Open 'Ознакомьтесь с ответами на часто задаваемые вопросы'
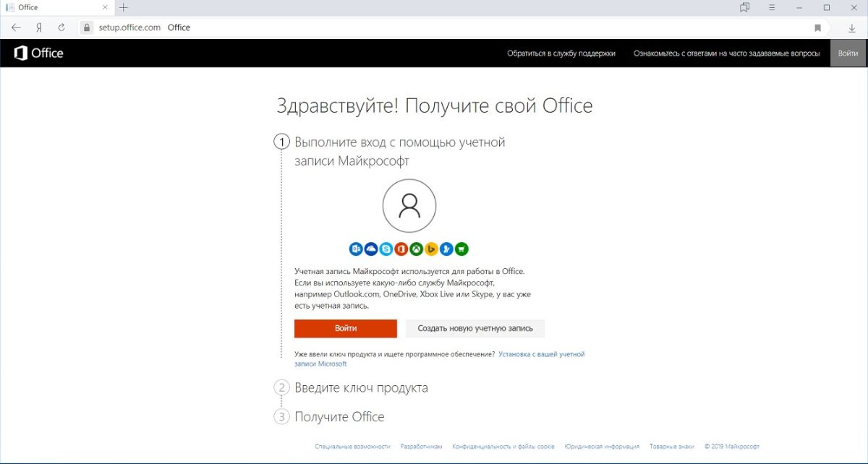 (x=727, y=53)
